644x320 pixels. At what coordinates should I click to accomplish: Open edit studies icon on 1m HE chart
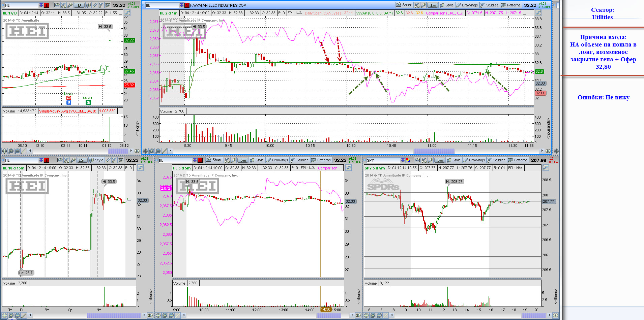tap(417, 5)
